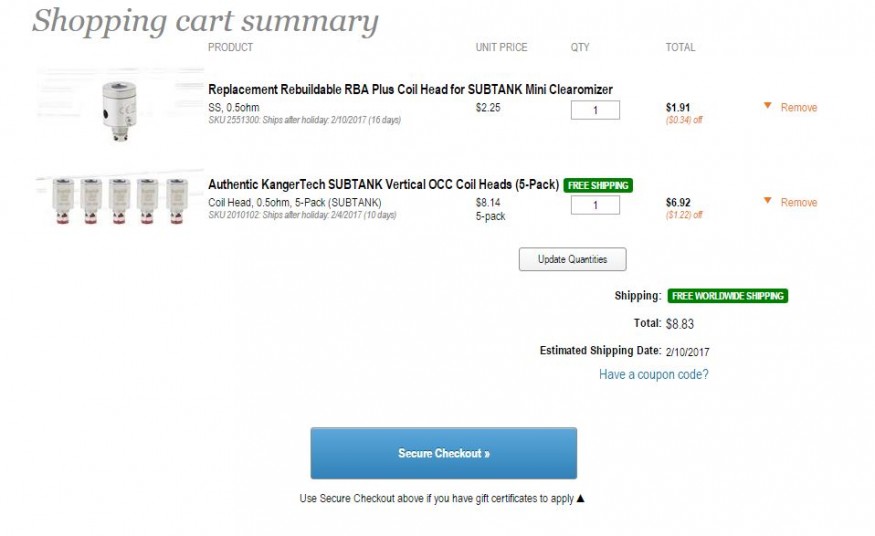Open the KangerTech 5-pack coil heads image
The image size is (875, 536).
[120, 200]
